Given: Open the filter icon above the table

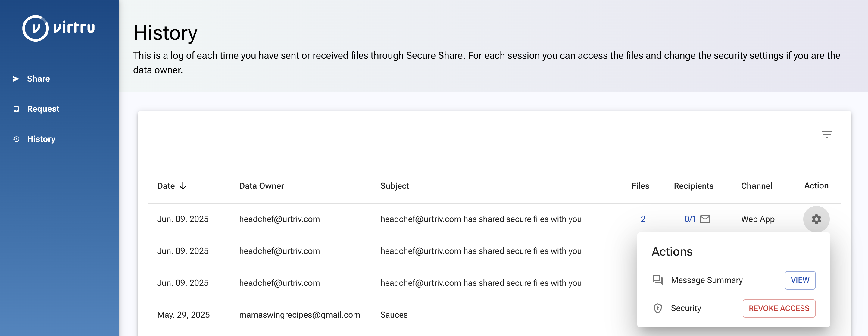Looking at the screenshot, I should click(x=828, y=135).
